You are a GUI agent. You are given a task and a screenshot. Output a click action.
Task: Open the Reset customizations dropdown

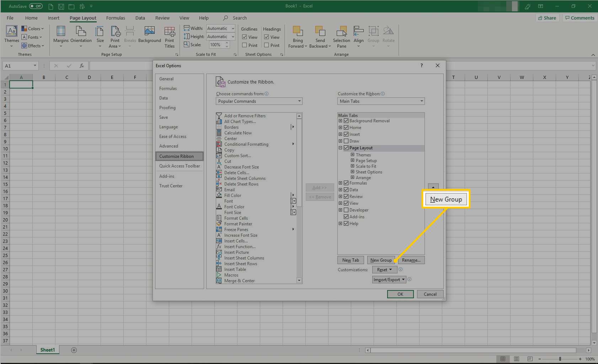click(x=385, y=270)
